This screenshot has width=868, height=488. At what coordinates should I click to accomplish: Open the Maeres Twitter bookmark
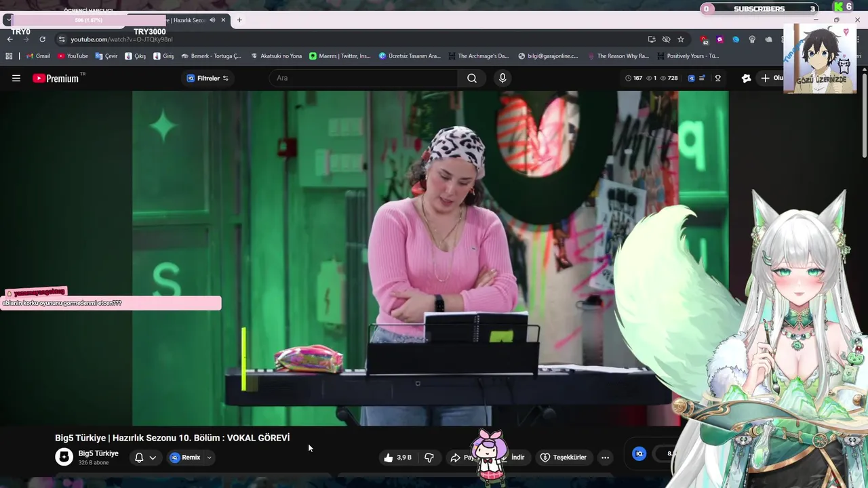pyautogui.click(x=340, y=56)
